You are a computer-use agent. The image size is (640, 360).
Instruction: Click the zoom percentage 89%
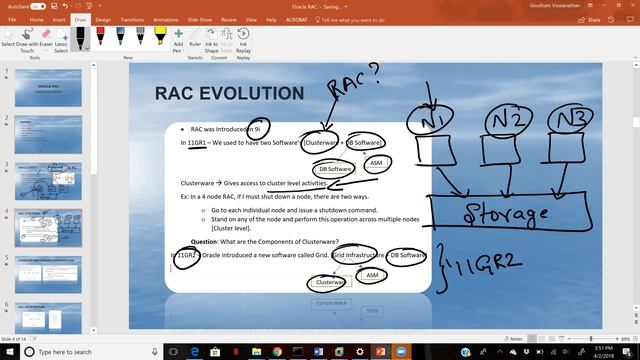(625, 339)
